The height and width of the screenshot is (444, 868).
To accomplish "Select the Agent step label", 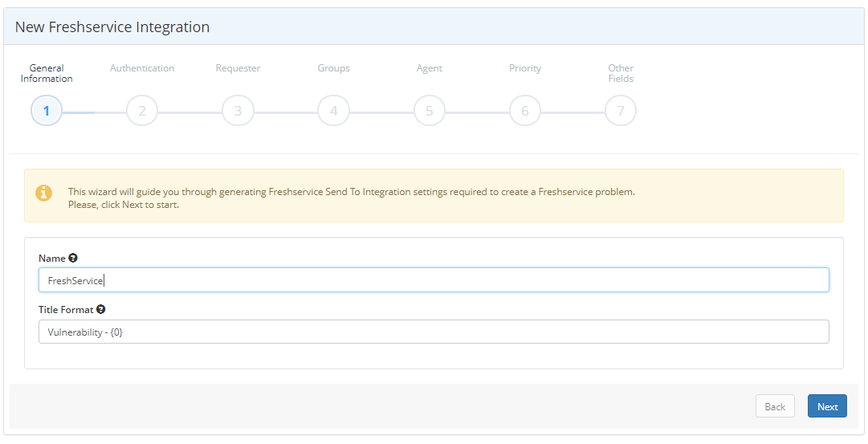I will (430, 68).
